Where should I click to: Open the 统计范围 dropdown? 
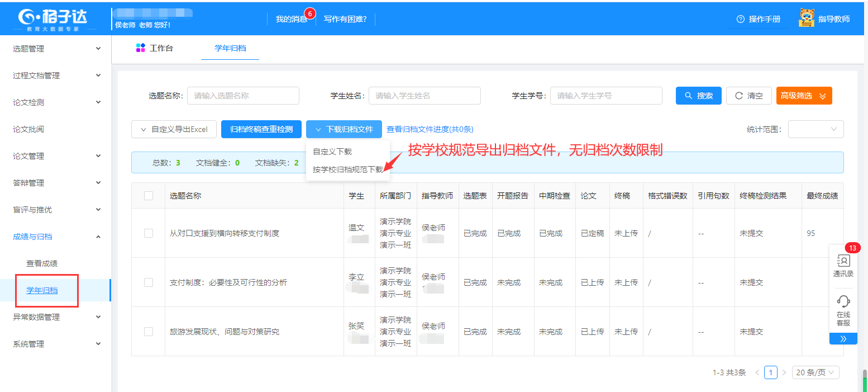pyautogui.click(x=815, y=129)
